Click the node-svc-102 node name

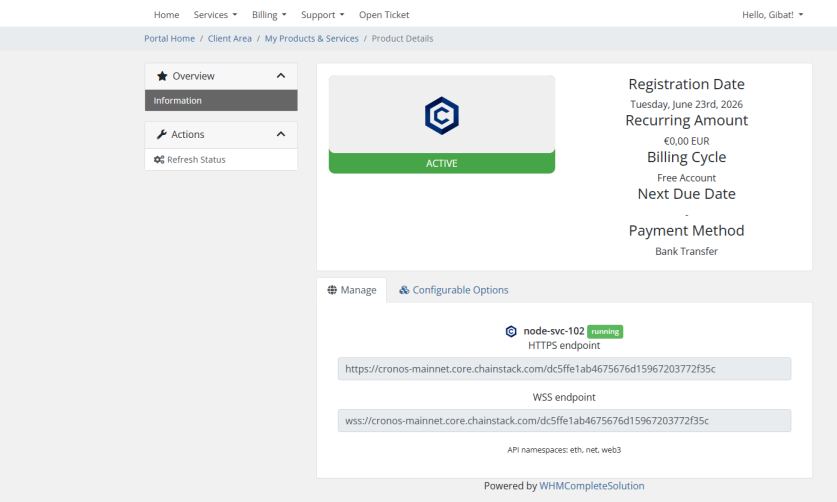[x=554, y=331]
